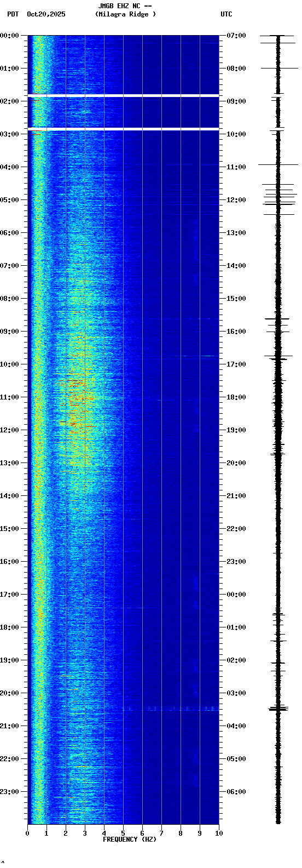Click the '(Milagra Ridge )' subtitle
This screenshot has width=302, height=868.
[125, 14]
